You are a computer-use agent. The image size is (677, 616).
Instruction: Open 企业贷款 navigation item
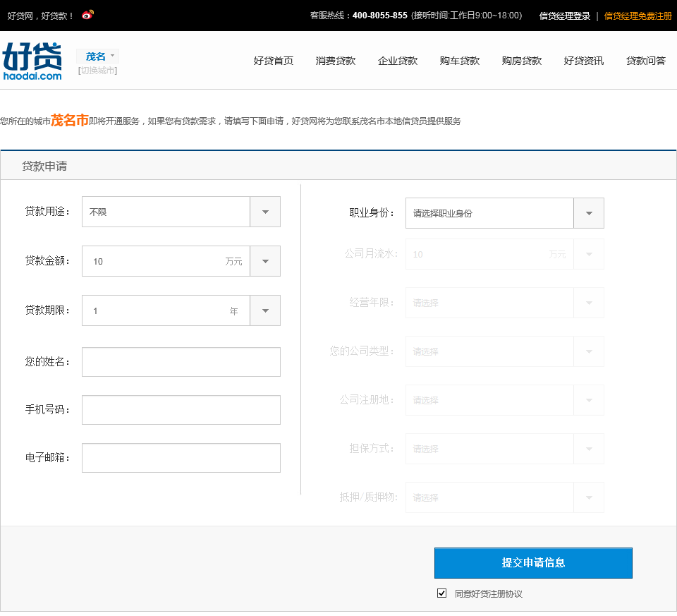[397, 61]
